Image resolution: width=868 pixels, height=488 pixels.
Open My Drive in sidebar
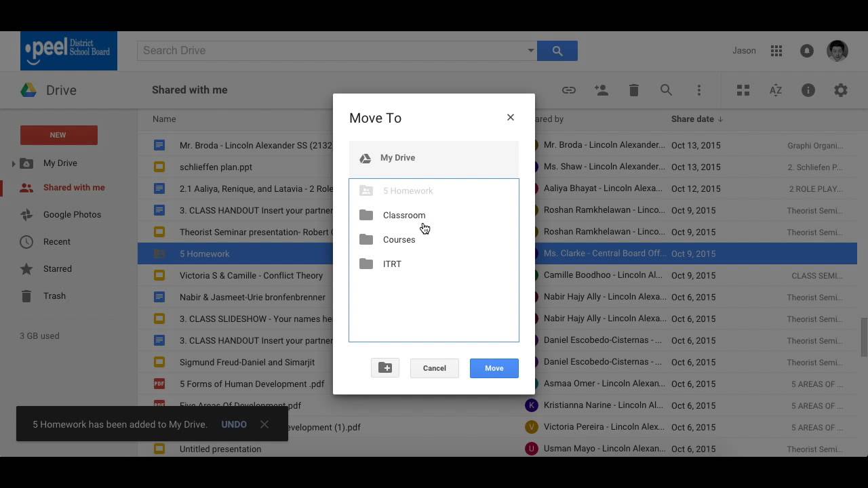pyautogui.click(x=60, y=163)
